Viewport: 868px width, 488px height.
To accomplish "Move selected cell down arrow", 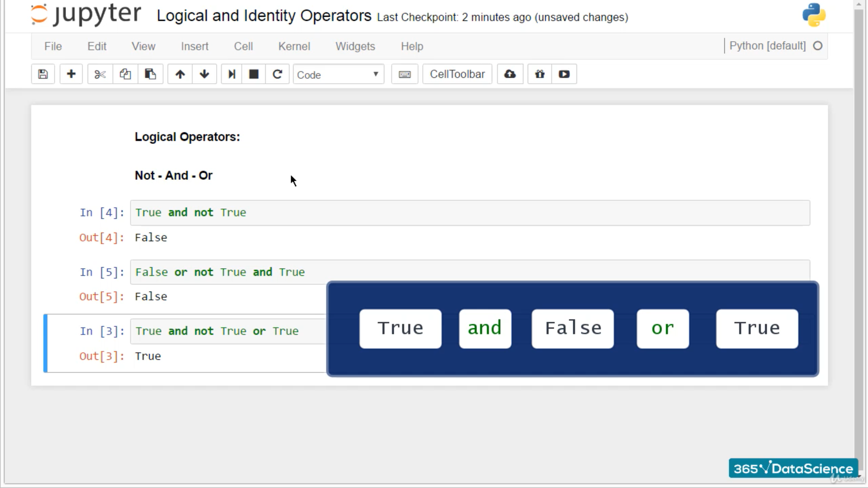I will pos(204,74).
